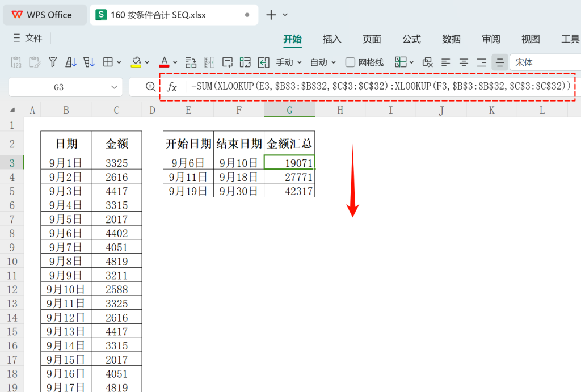Viewport: 581px width, 392px height.
Task: Click the 金额汇总 header cell
Action: (289, 143)
